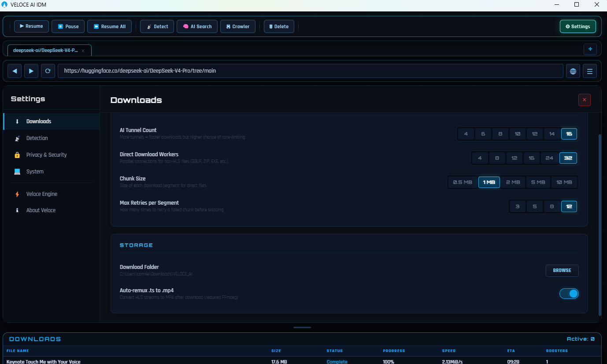
Task: Open the Detection settings section
Action: click(x=52, y=138)
